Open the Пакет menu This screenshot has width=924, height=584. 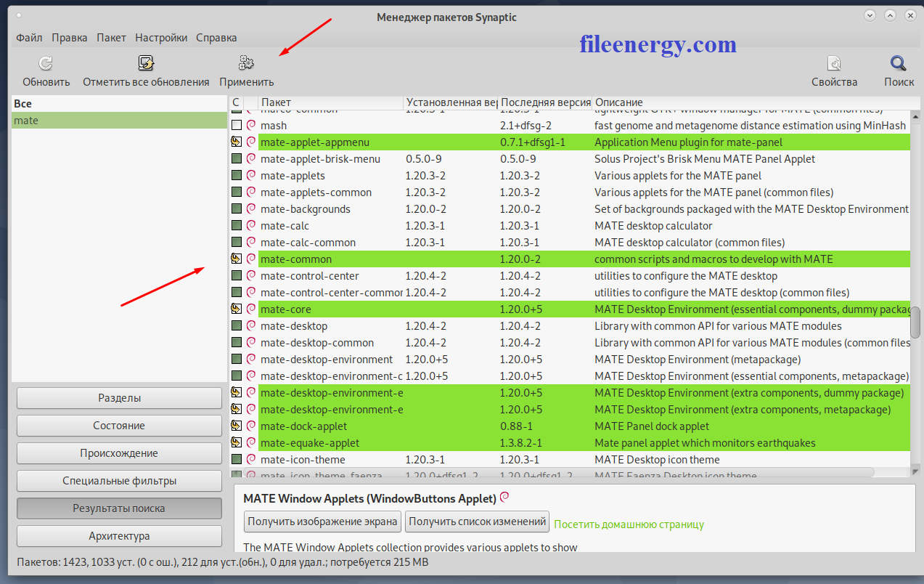coord(111,38)
